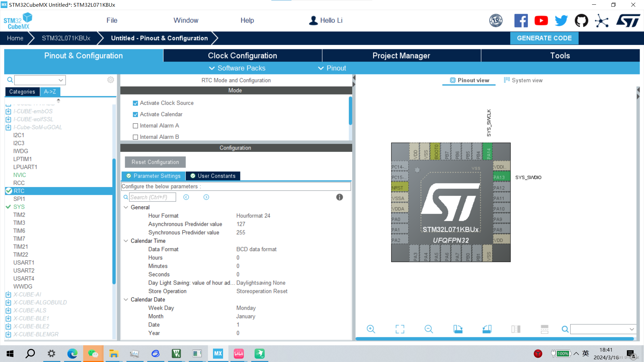Click the PA13 pin on the chip

click(x=501, y=177)
